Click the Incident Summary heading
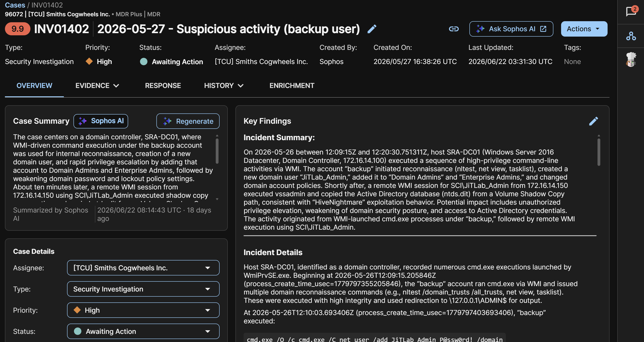 click(x=279, y=137)
